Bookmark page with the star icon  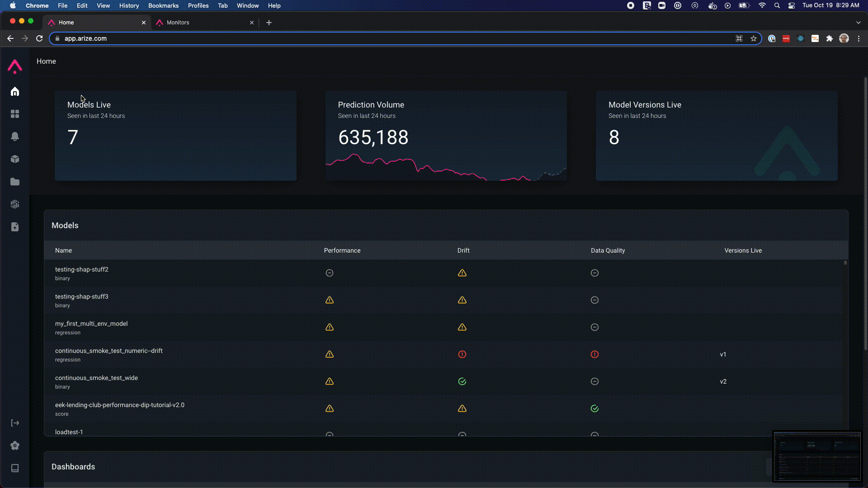[x=754, y=38]
